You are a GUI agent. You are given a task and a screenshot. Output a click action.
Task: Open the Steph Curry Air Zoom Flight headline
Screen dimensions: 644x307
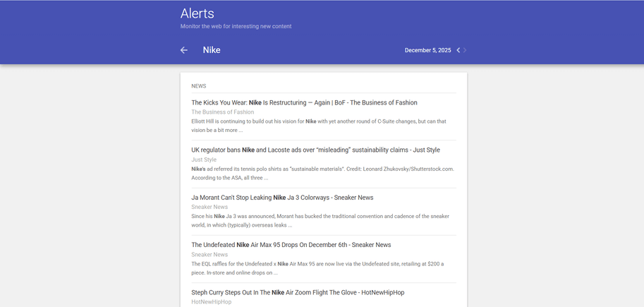coord(298,292)
